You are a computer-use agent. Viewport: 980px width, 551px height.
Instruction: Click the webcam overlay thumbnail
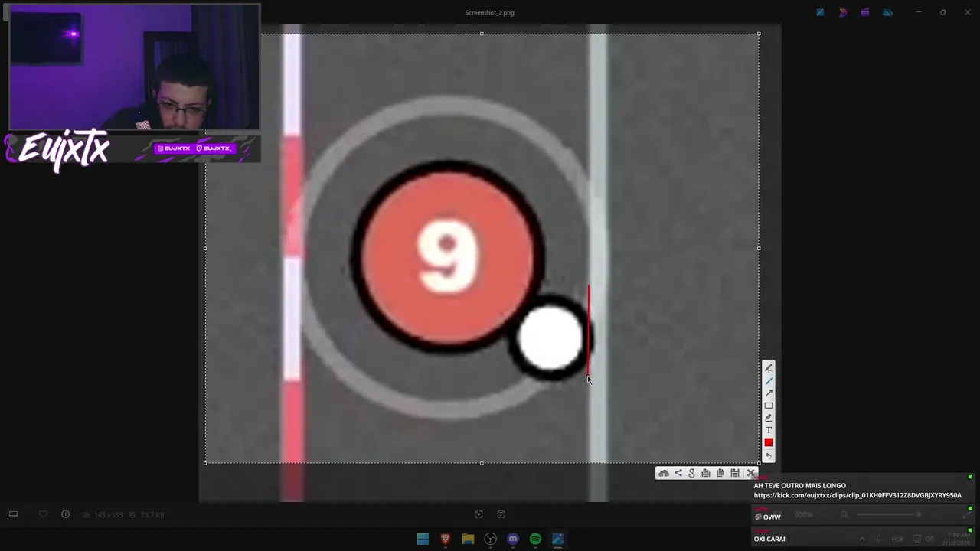[x=134, y=67]
